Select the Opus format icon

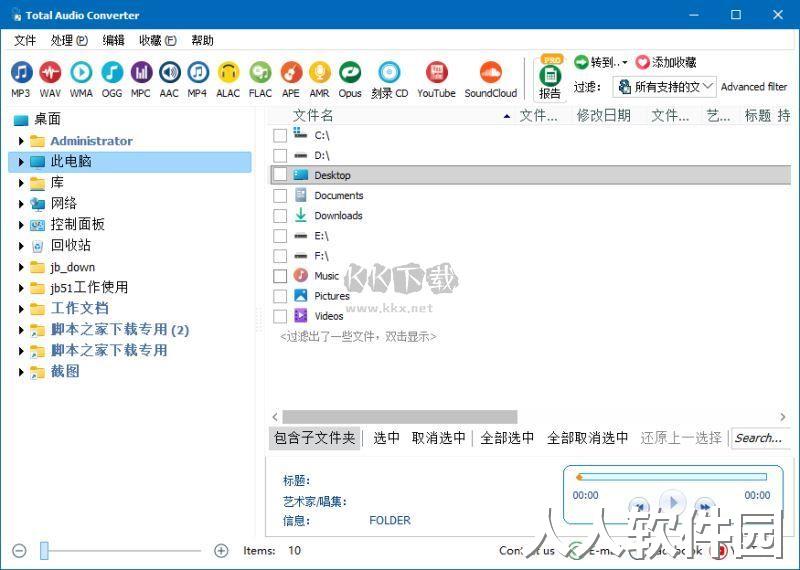coord(350,79)
